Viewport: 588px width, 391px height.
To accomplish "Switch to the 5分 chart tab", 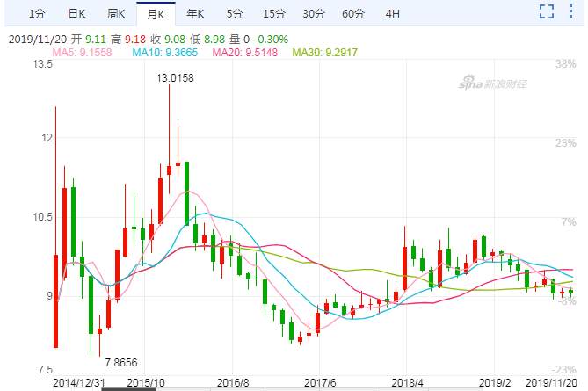I will pyautogui.click(x=235, y=14).
